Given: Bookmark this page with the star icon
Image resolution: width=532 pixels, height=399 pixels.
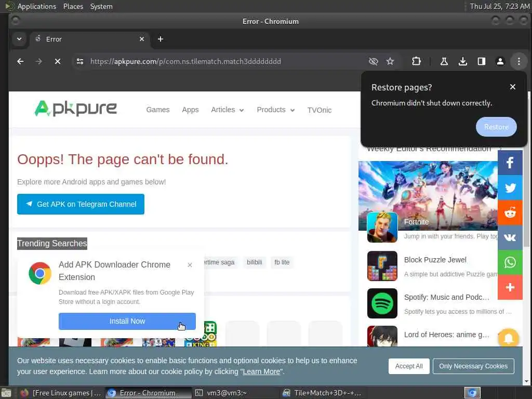Looking at the screenshot, I should pyautogui.click(x=390, y=61).
